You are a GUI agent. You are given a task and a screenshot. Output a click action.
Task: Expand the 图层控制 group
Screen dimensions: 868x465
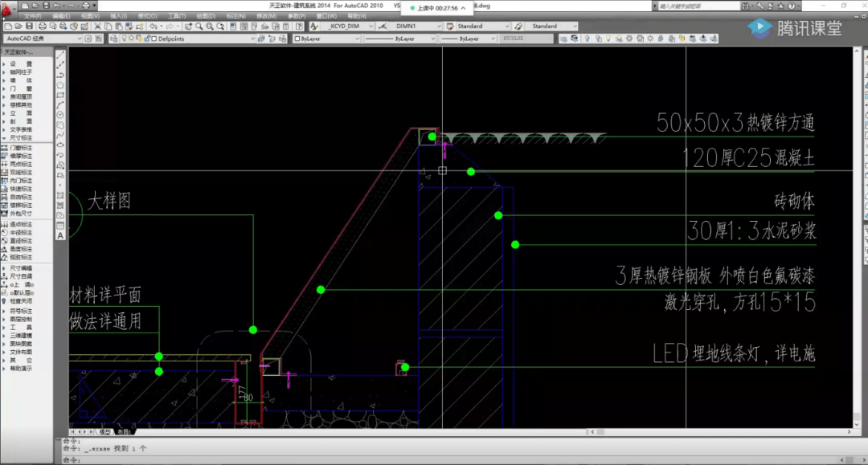(x=17, y=319)
